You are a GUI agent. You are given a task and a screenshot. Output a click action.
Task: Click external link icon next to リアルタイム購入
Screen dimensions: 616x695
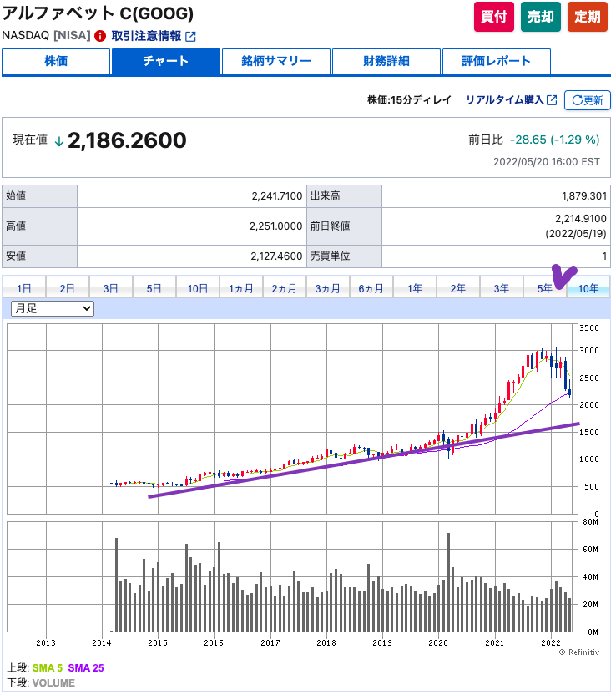coord(552,100)
